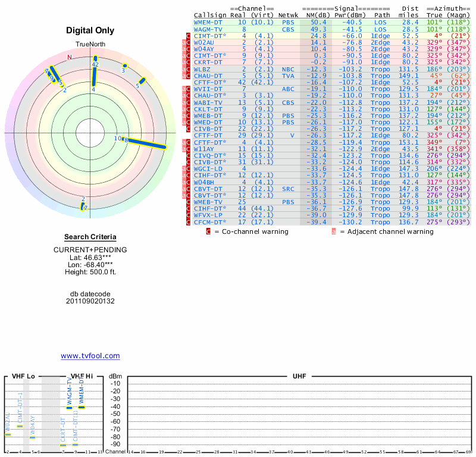Click the co-channel warning icon beside CIMT-DT* channel 4
The width and height of the screenshot is (476, 457).
coord(189,36)
